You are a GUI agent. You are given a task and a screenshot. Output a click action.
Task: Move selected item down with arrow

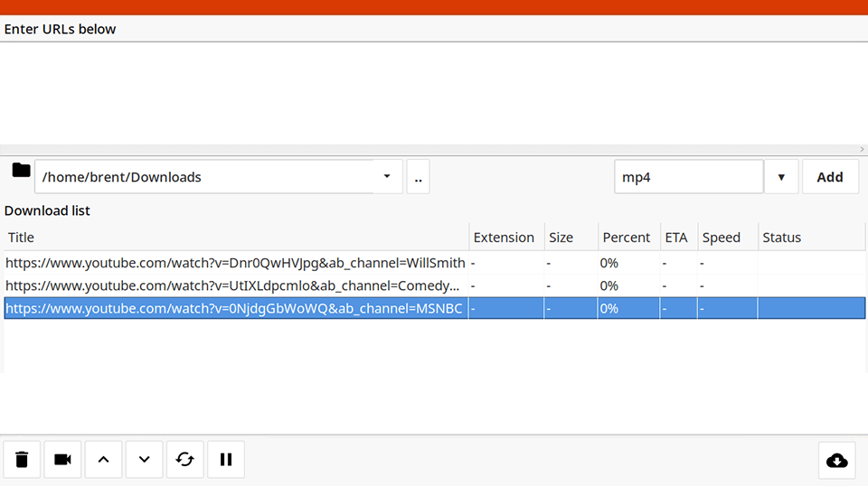pos(144,460)
